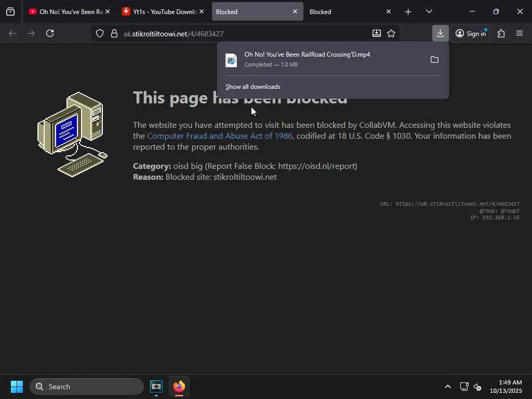Close the Oh No! You've Been Ra tab

108,12
